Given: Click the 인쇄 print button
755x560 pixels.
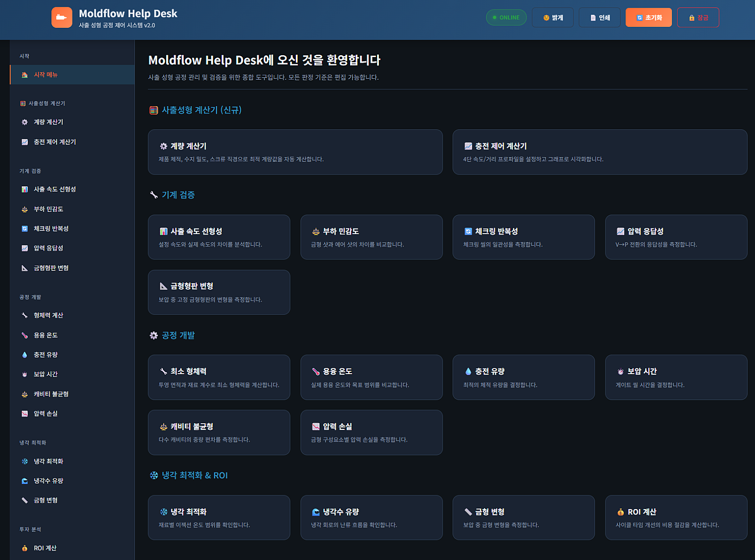Looking at the screenshot, I should (600, 17).
